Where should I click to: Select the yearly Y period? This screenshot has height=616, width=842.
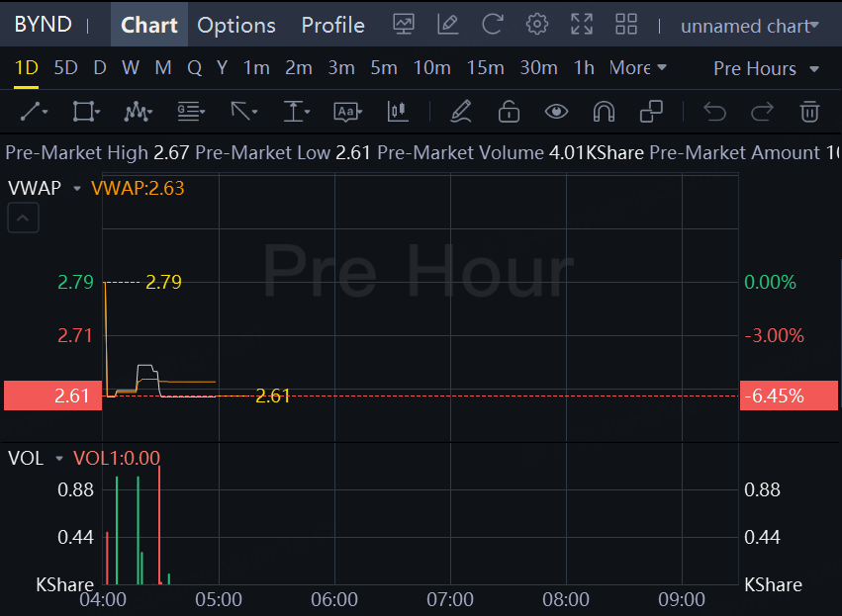point(222,68)
